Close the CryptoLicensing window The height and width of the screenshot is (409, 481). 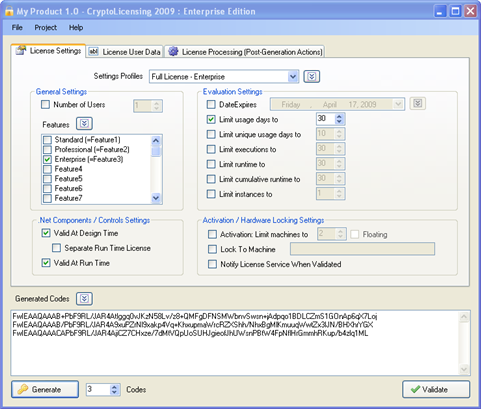click(x=470, y=11)
